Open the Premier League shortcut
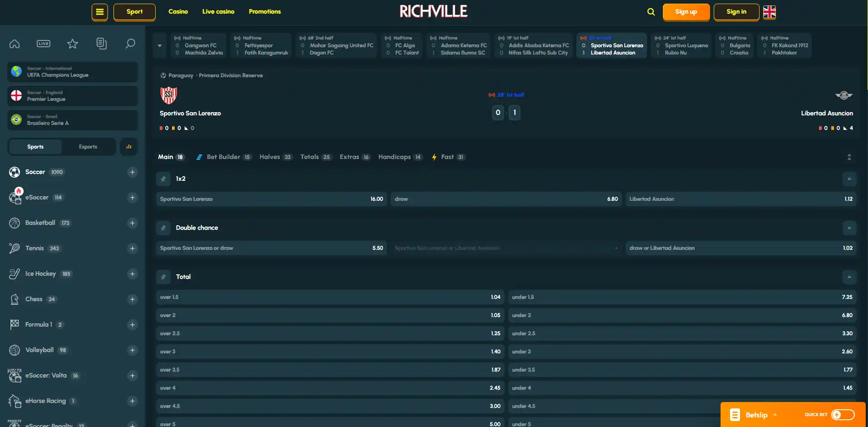Viewport: 868px width, 427px height. click(73, 96)
